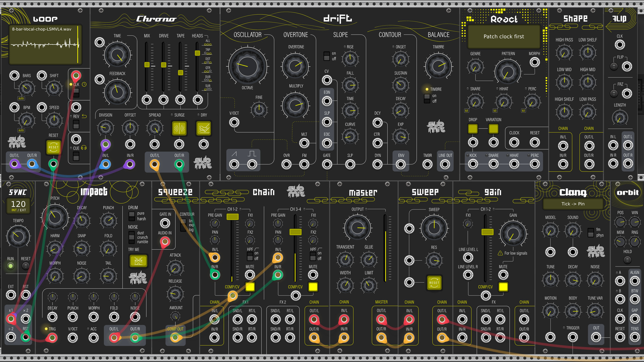The height and width of the screenshot is (362, 644).
Task: Toggle the CH 3-4 HPF switch on Chain
Action: (313, 256)
